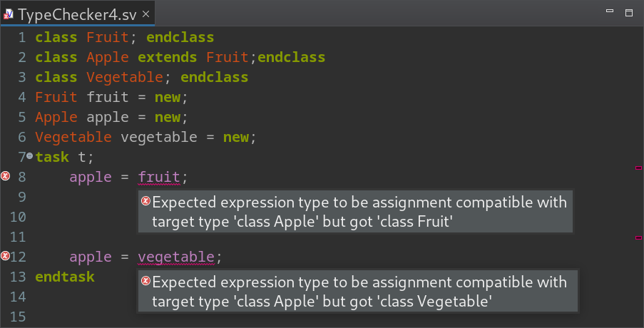The width and height of the screenshot is (644, 328).
Task: Minimize the editor view
Action: pyautogui.click(x=610, y=11)
